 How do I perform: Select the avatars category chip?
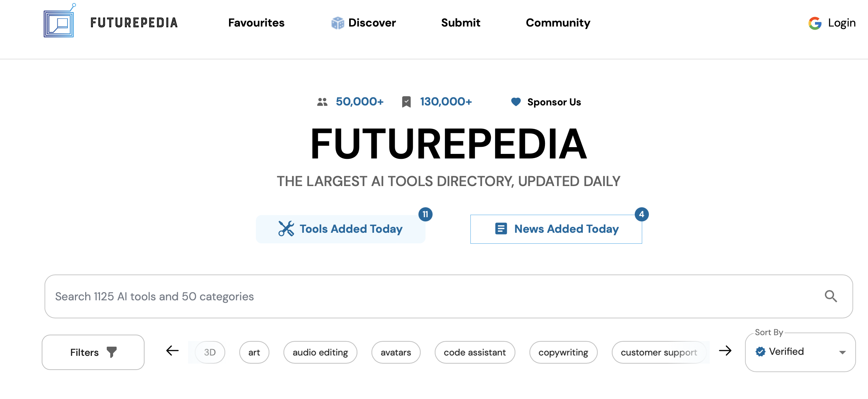tap(396, 352)
